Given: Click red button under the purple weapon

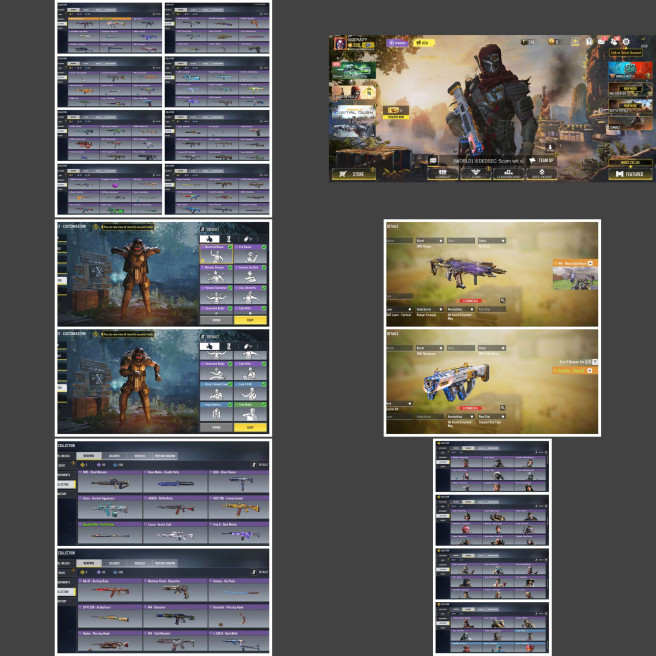Looking at the screenshot, I should pos(471,301).
